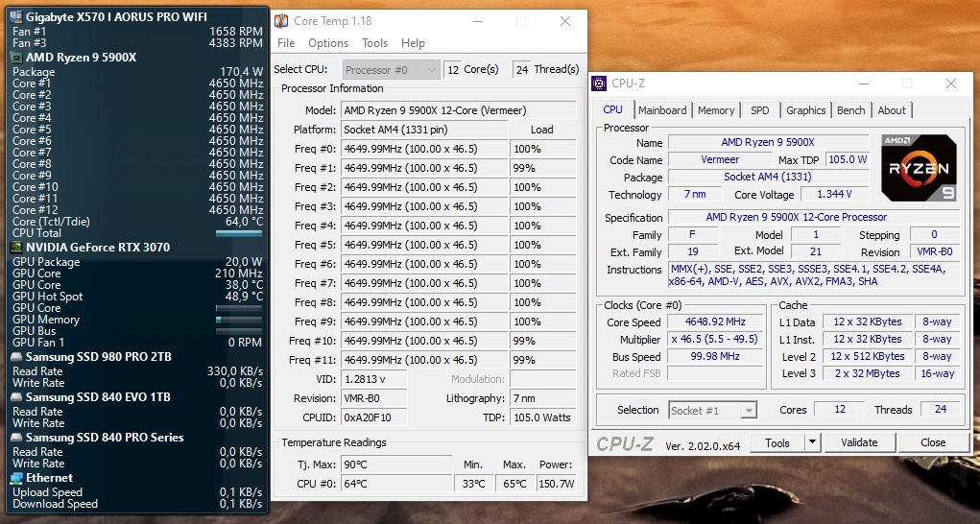Viewport: 980px width, 524px height.
Task: Click the Instructions list in CPU-Z
Action: (x=814, y=275)
